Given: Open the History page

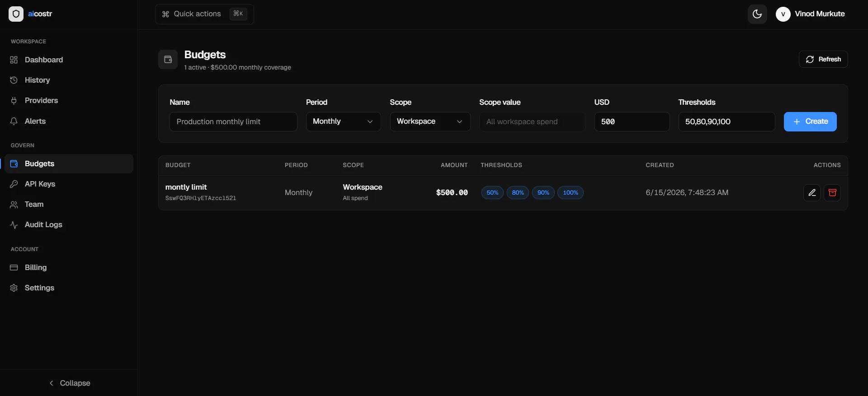Looking at the screenshot, I should [69, 80].
